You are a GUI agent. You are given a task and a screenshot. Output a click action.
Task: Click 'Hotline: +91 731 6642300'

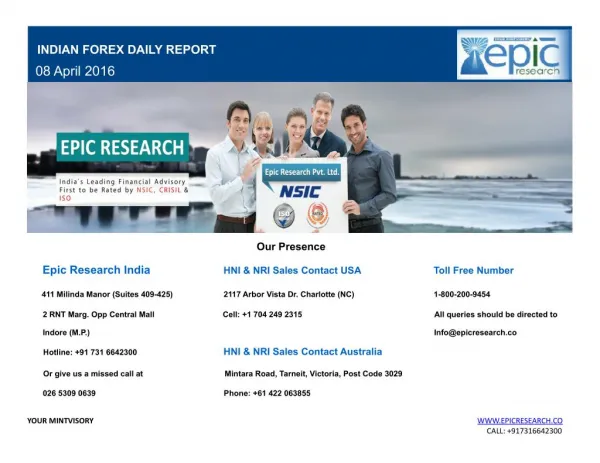tap(90, 352)
